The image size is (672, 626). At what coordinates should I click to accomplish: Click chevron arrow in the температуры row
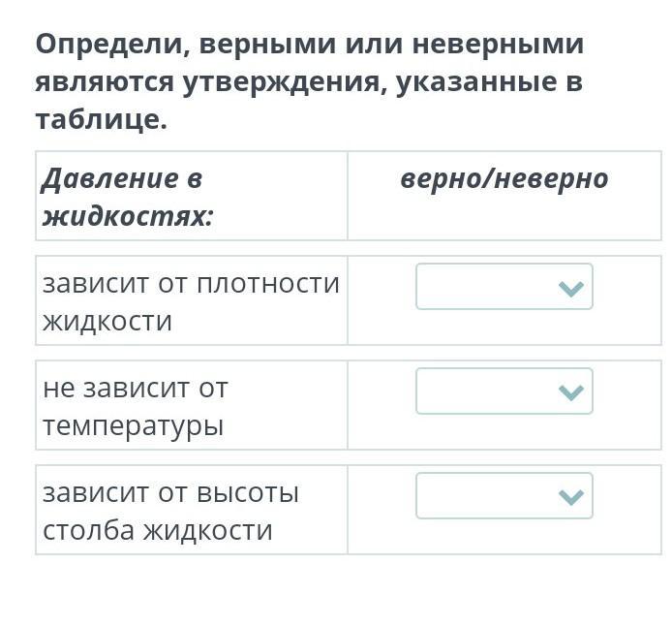point(571,392)
